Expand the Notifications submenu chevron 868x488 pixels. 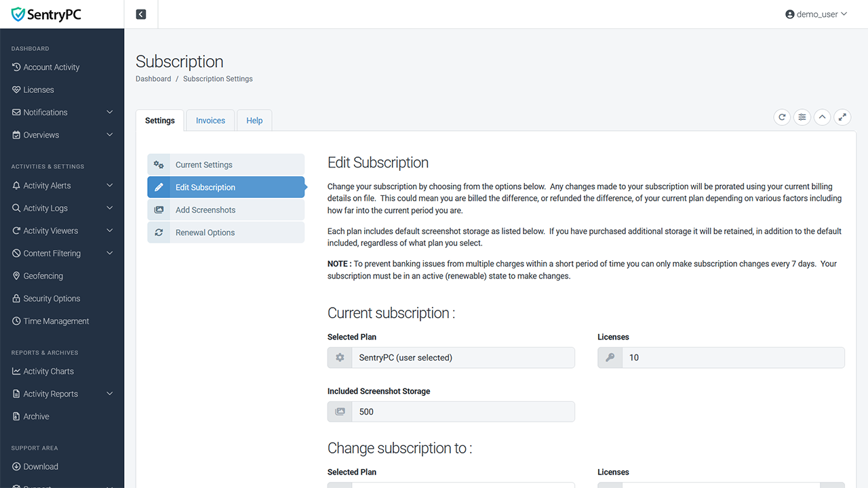pos(110,113)
